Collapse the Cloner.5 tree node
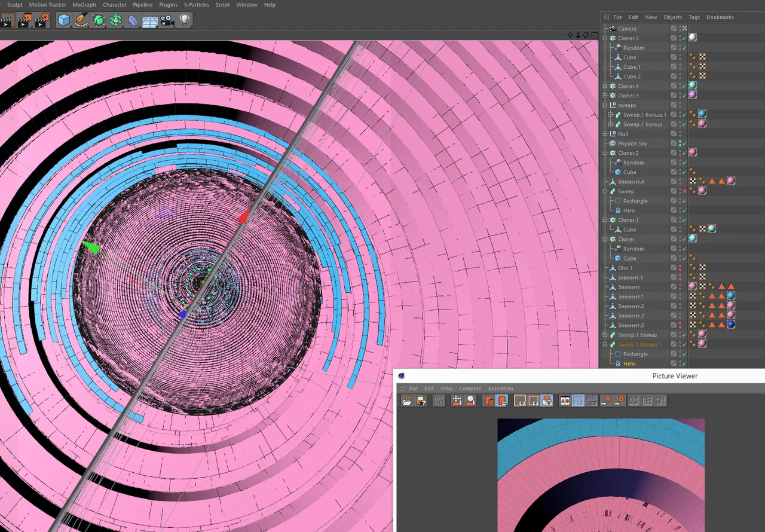 (605, 38)
